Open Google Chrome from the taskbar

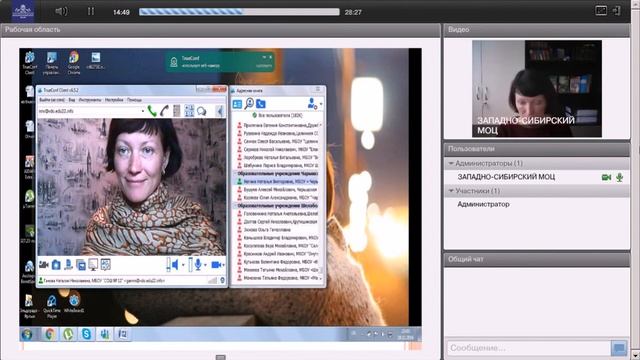click(50, 334)
